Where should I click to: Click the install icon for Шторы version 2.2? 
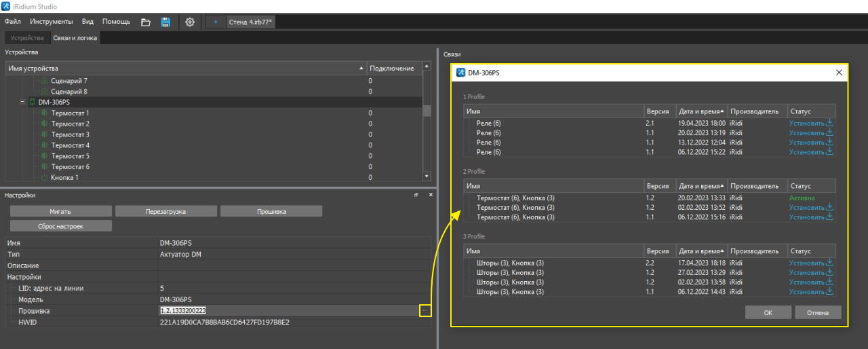tap(829, 263)
